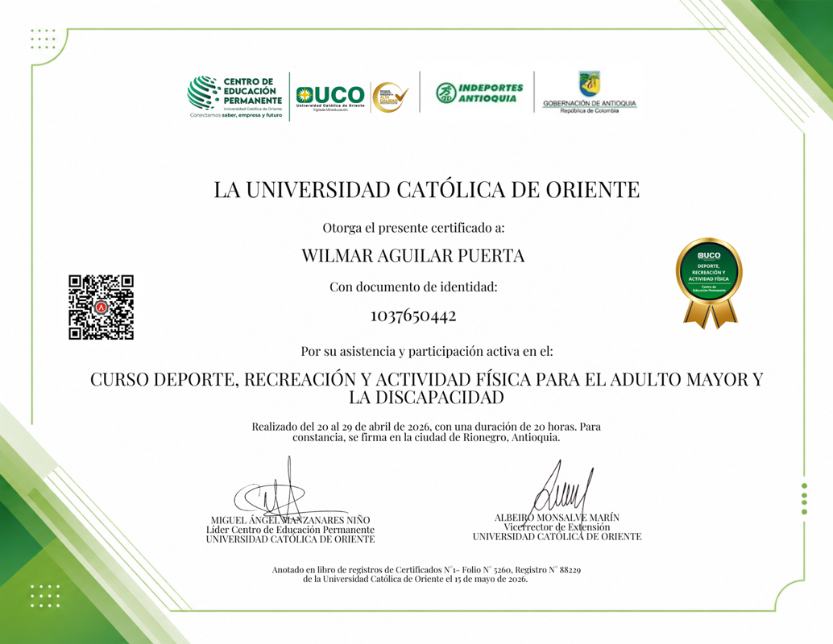The height and width of the screenshot is (644, 833).
Task: Select the name WILMAR AGUILAR PUERTA
Action: coord(412,256)
